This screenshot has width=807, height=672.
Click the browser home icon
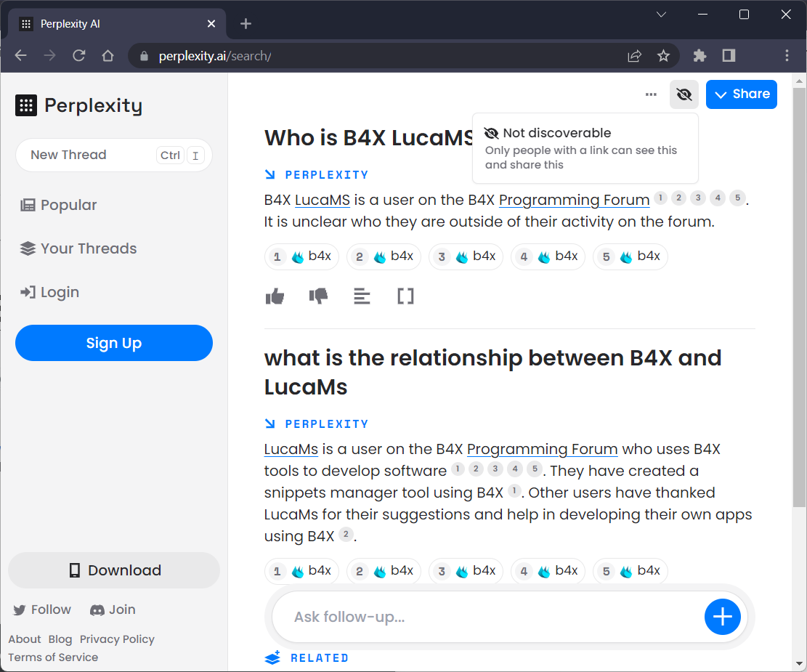(108, 56)
